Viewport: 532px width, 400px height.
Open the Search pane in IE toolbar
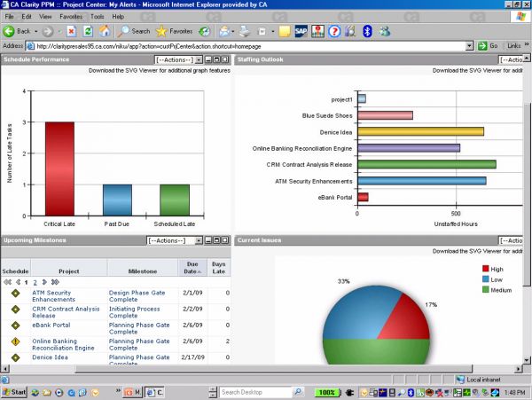click(134, 32)
